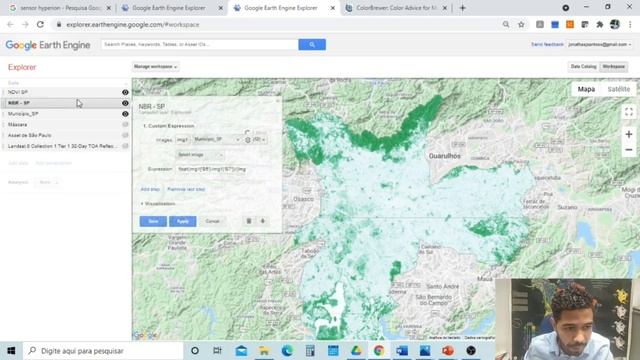Click the Google Earth Engine logo

click(x=48, y=45)
